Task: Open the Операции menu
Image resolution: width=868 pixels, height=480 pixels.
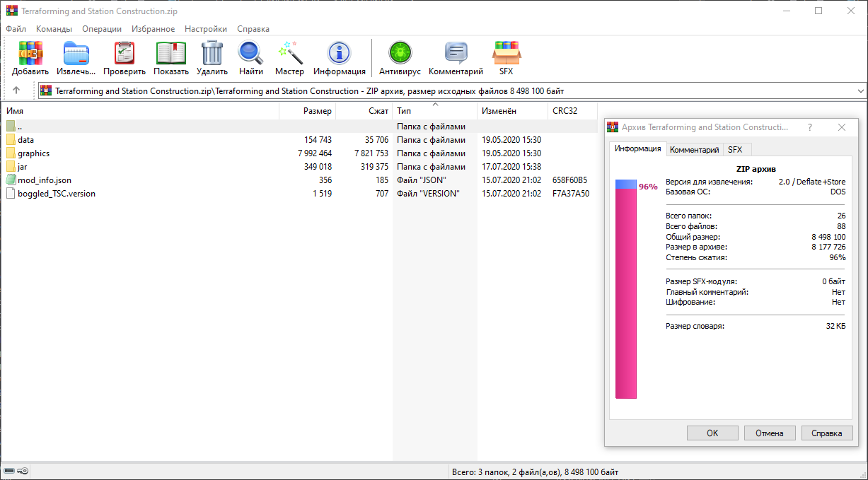Action: [x=102, y=29]
